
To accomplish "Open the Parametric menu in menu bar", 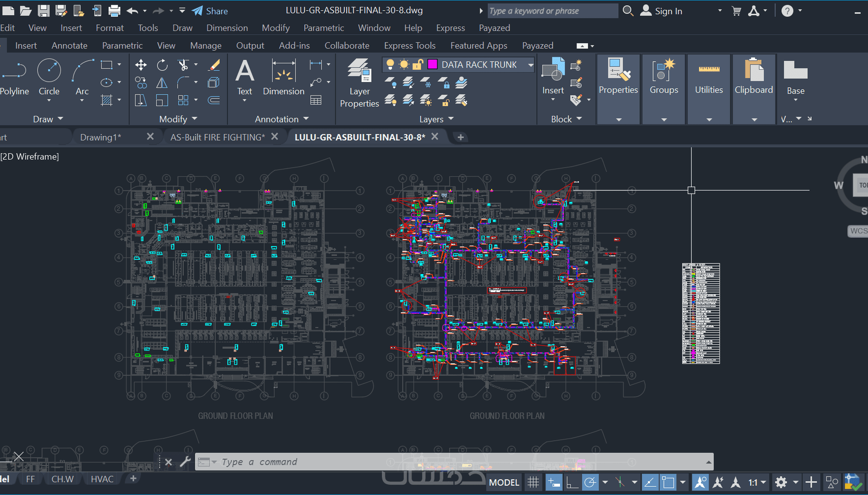I will click(x=323, y=28).
